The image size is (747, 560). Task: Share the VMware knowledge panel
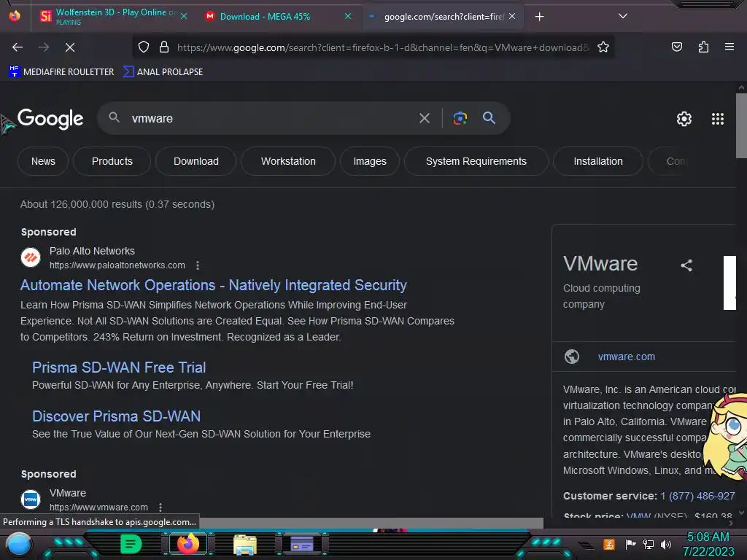click(686, 265)
